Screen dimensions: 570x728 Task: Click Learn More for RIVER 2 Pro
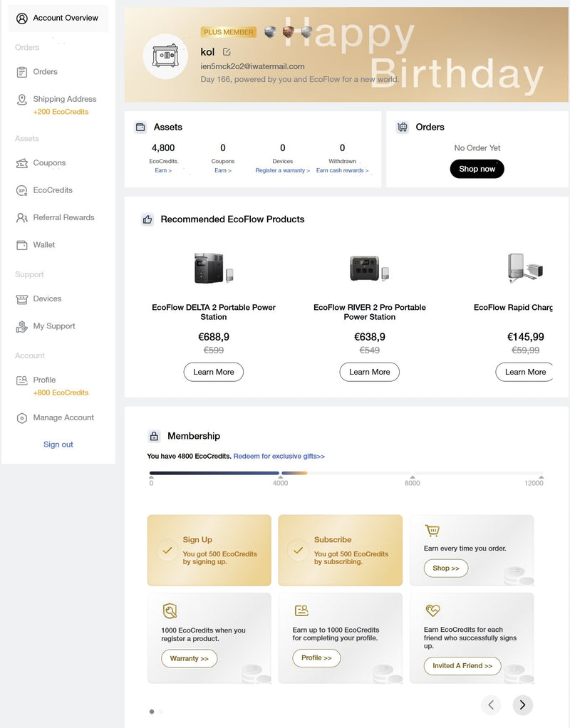tap(369, 372)
